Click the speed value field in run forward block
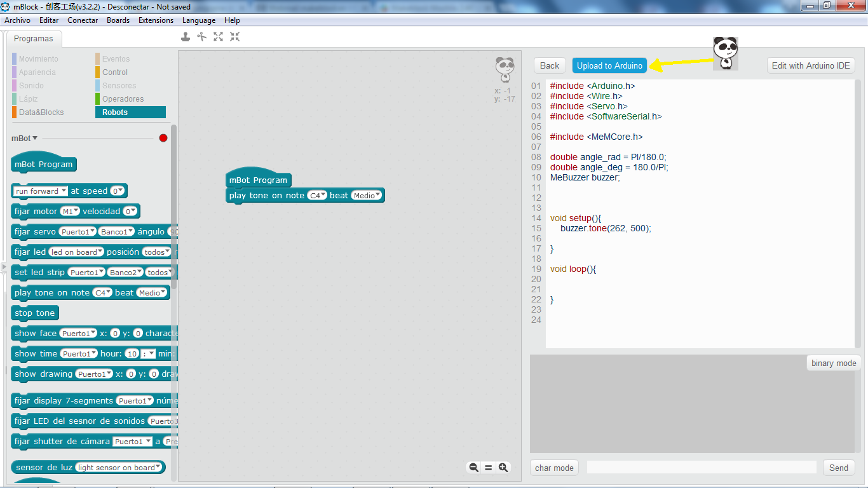This screenshot has width=868, height=488. [x=118, y=191]
